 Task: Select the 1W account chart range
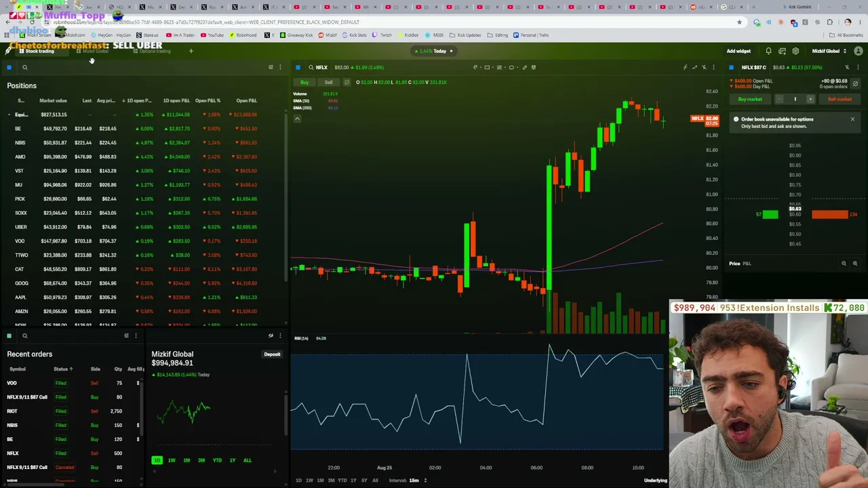pyautogui.click(x=172, y=460)
